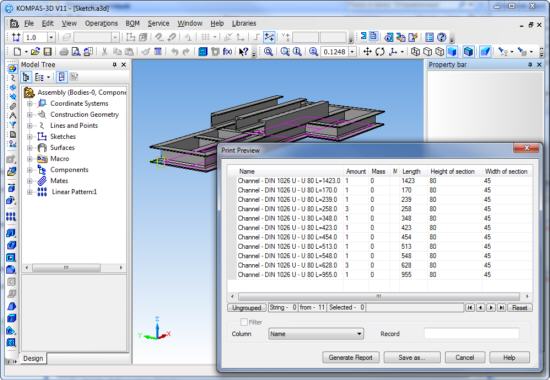The height and width of the screenshot is (380, 550).
Task: Select the Pan move-arrows tool
Action: [367, 52]
